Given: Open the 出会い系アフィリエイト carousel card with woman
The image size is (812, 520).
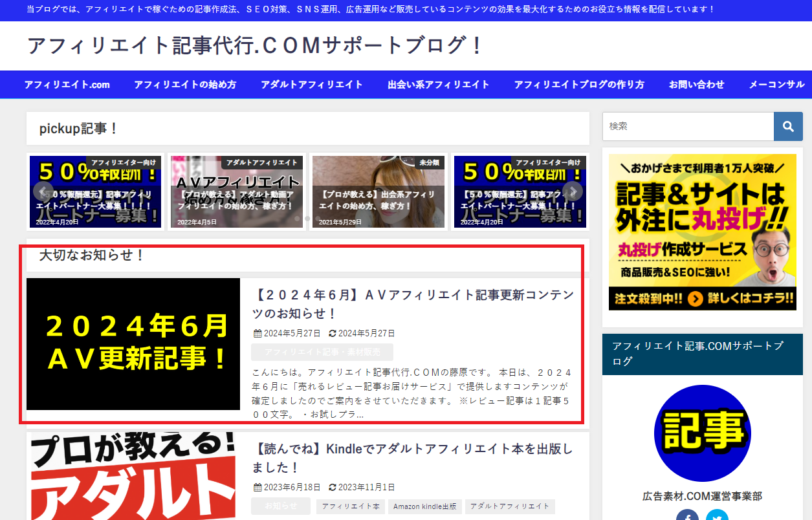Looking at the screenshot, I should 379,191.
